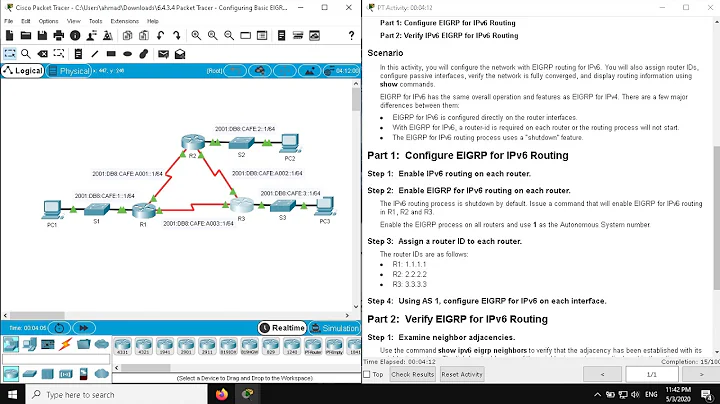
Task: Go to previous instruction page
Action: (x=602, y=374)
